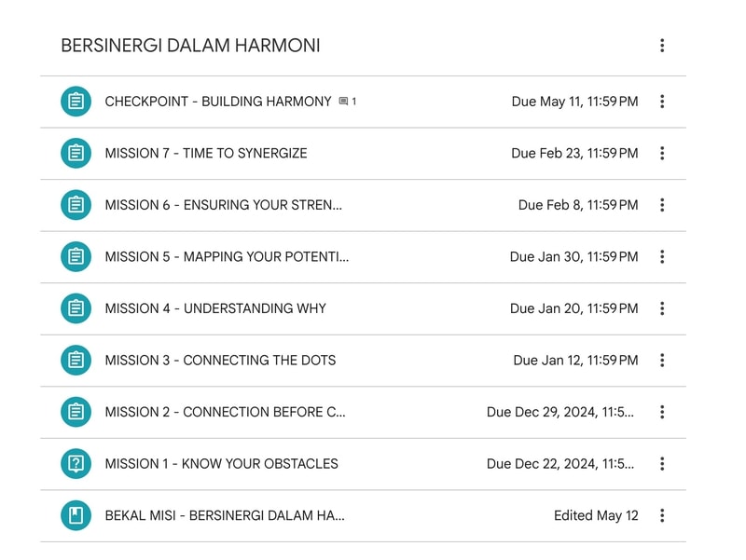Click the MISSION 3 assignment clipboard icon
746x560 pixels.
click(x=76, y=361)
